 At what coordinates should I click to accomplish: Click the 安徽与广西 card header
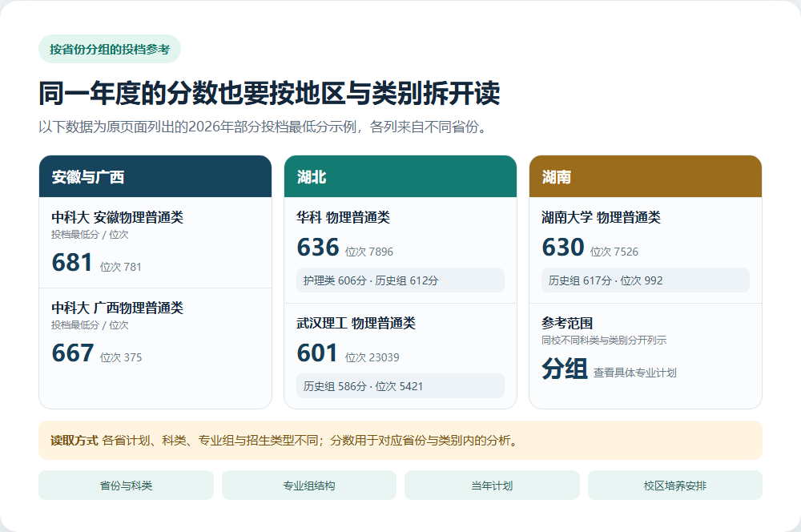click(155, 176)
